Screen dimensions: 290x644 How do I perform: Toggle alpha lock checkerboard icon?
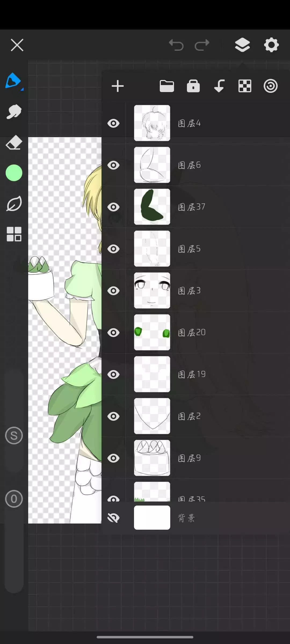click(245, 86)
